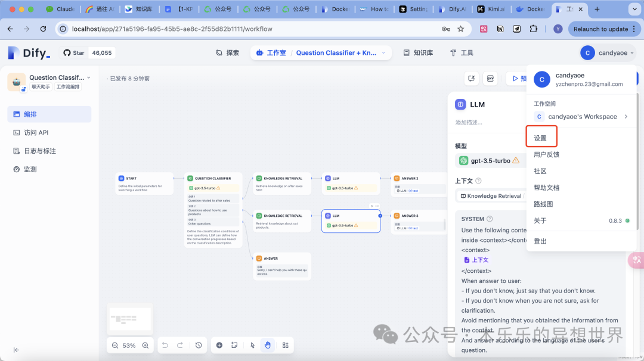Switch to the 工作室 studio tab
This screenshot has height=361, width=644.
(x=271, y=52)
